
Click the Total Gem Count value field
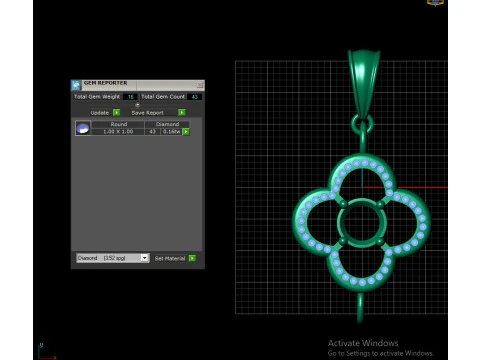tap(194, 97)
